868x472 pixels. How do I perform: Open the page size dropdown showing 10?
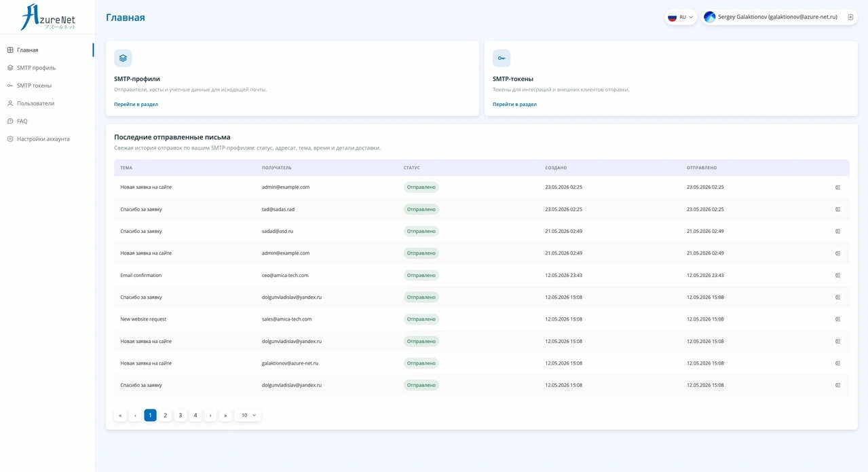click(248, 415)
